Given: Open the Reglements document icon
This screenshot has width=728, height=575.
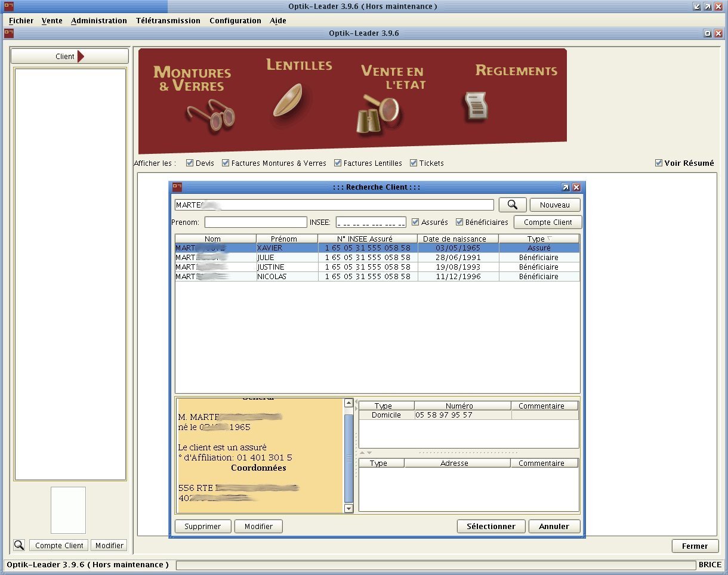Looking at the screenshot, I should click(x=476, y=106).
